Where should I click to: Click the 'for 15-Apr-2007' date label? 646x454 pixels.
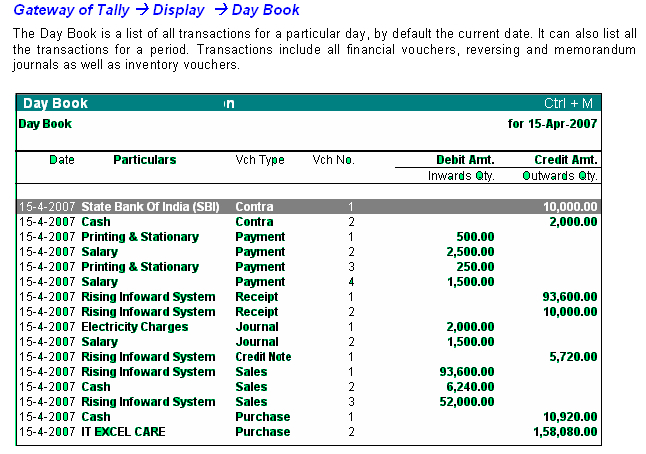click(552, 124)
